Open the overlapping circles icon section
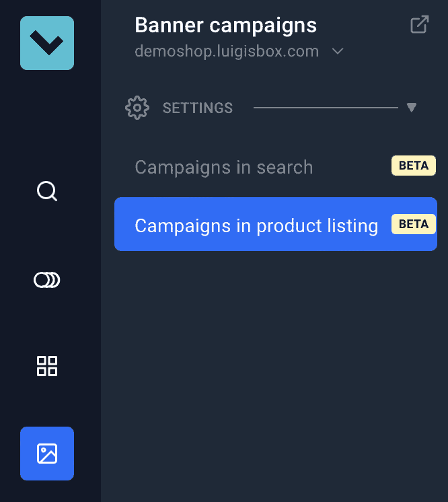This screenshot has height=502, width=448. pyautogui.click(x=47, y=279)
